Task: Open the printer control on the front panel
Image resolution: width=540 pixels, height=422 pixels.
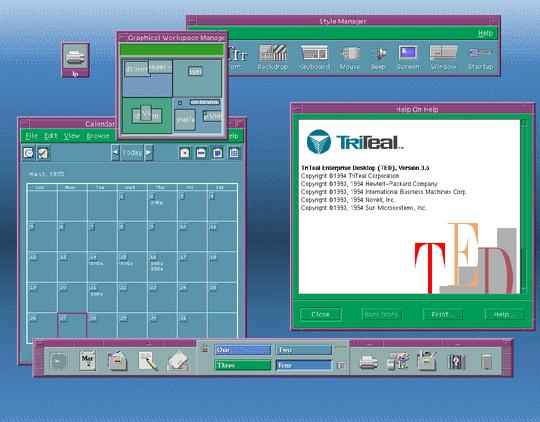Action: pyautogui.click(x=368, y=362)
